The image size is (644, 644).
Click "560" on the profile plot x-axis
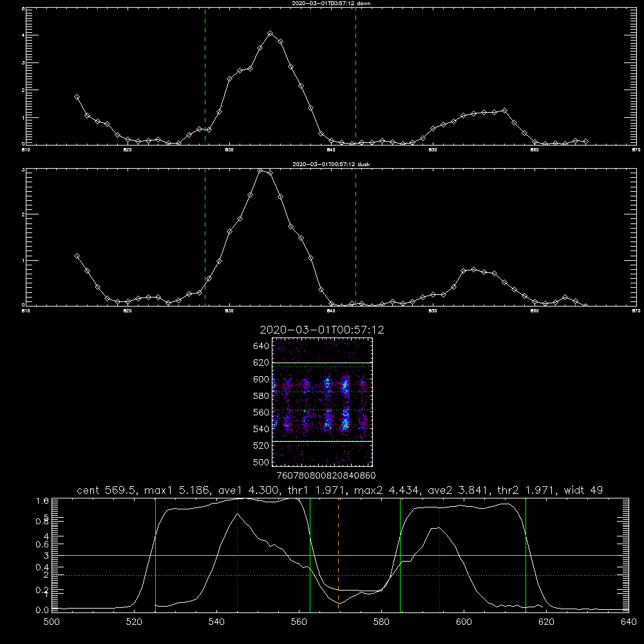(299, 622)
